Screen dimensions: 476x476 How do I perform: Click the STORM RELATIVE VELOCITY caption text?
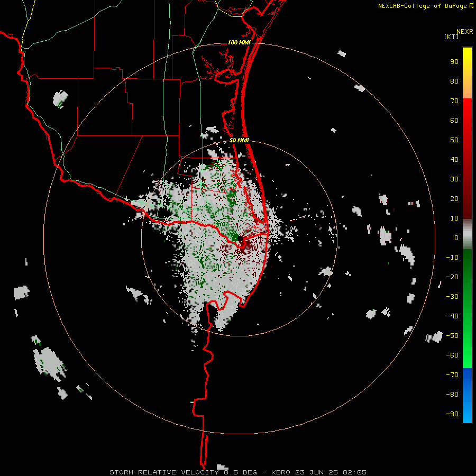(x=164, y=472)
